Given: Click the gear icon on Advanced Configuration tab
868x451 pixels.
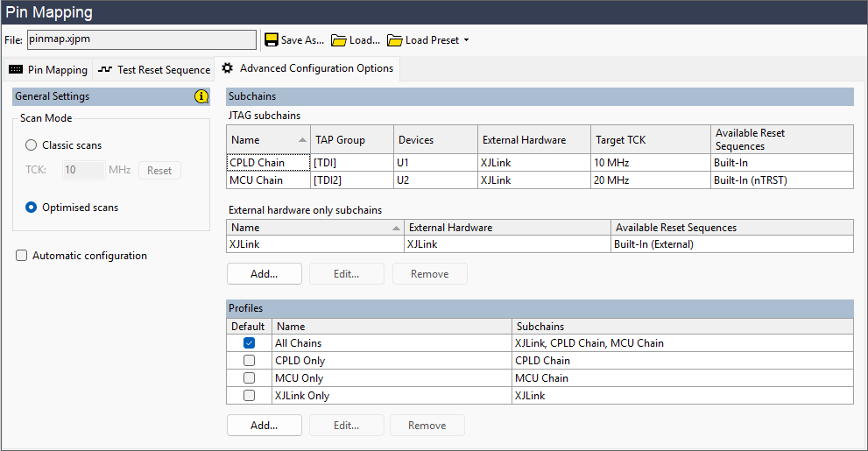Looking at the screenshot, I should [x=227, y=68].
